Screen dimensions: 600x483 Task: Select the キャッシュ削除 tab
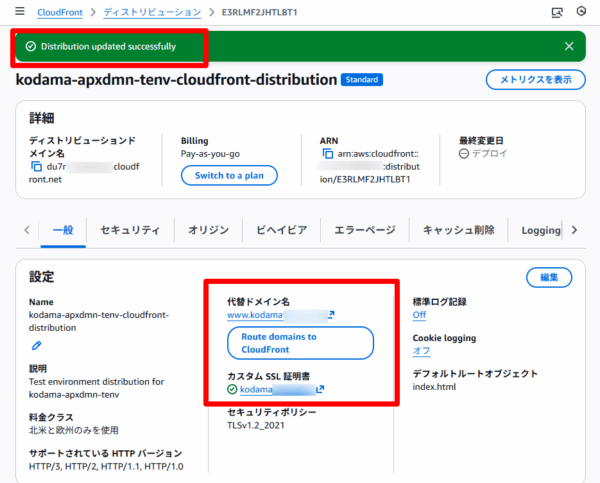coord(458,230)
